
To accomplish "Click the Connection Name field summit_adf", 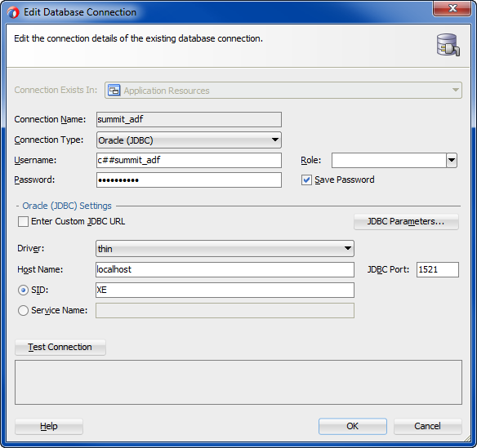I will coord(189,120).
